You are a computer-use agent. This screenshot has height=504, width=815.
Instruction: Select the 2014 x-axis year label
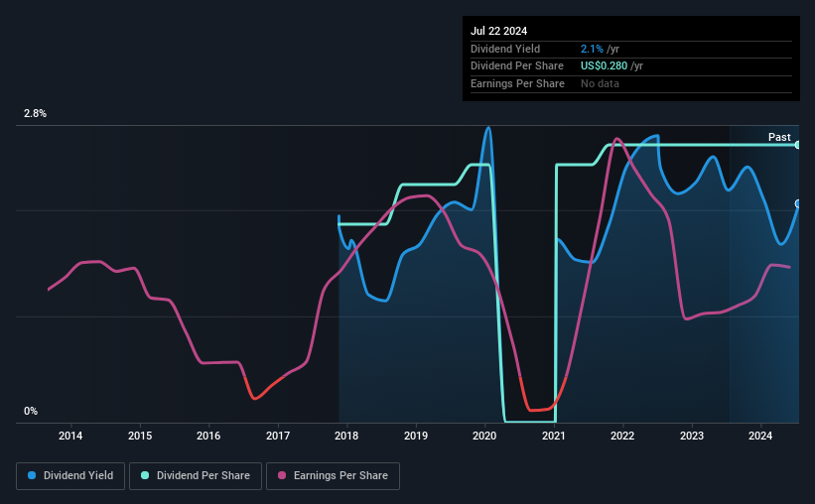(x=70, y=436)
